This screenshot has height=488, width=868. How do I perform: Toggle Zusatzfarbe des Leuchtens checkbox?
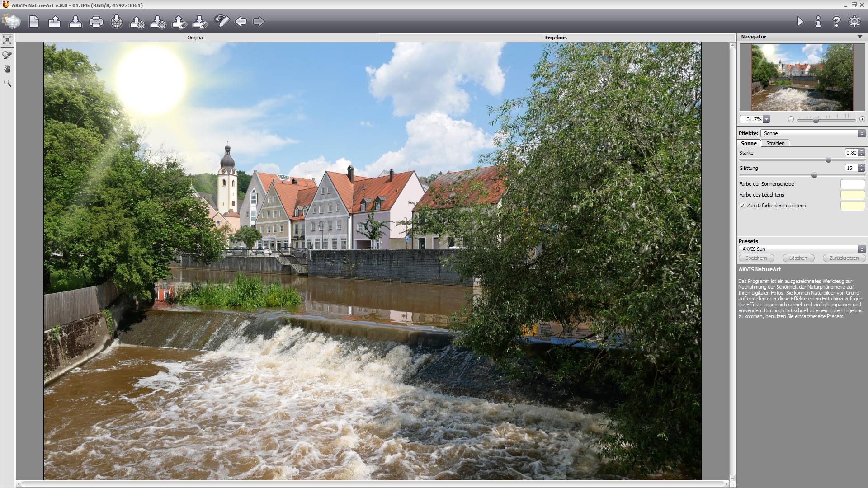(x=742, y=206)
